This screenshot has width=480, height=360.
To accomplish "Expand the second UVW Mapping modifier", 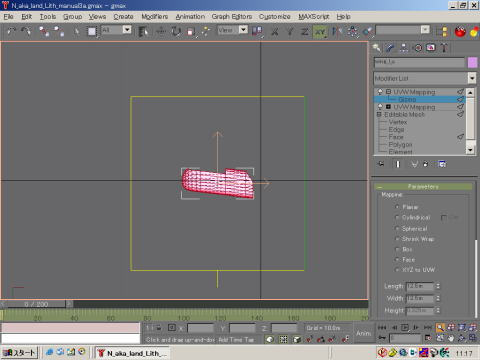I will 388,107.
